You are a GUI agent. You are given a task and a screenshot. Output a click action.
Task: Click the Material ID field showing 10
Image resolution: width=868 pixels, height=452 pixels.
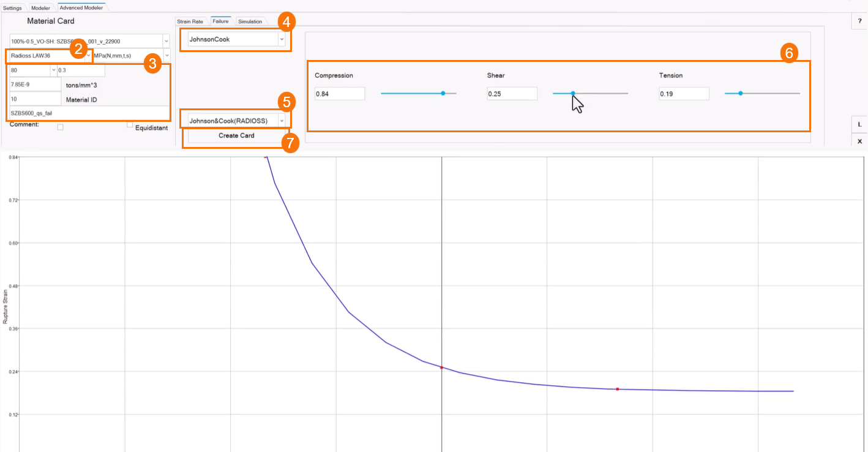click(35, 99)
